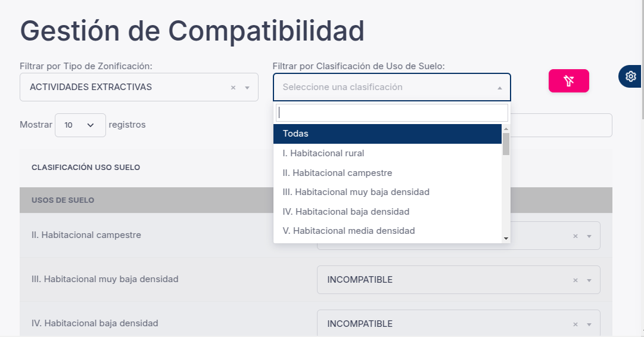Click the dropdown list scroll-up arrow
This screenshot has width=644, height=337.
click(x=506, y=128)
